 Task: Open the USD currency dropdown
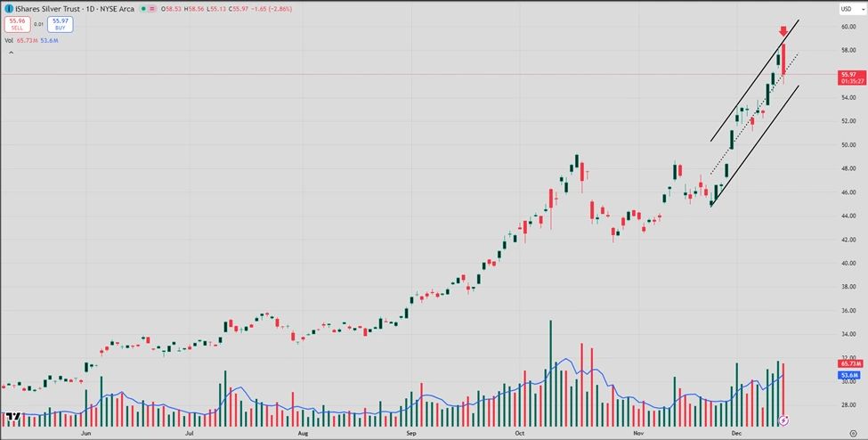850,9
